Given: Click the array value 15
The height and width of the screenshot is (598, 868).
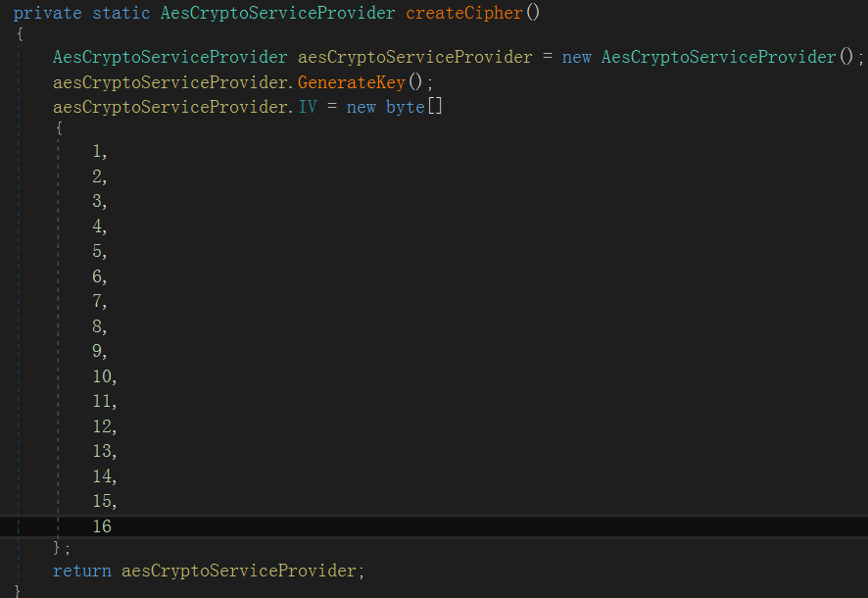Looking at the screenshot, I should coord(102,501).
